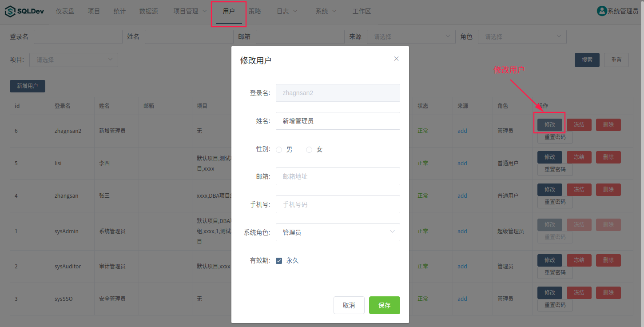The image size is (644, 327).
Task: Click the system administrator avatar icon
Action: click(602, 11)
